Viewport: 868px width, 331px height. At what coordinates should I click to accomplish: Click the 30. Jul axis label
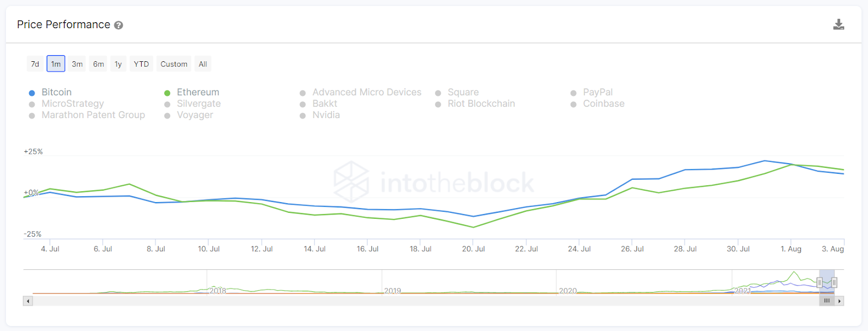point(738,249)
